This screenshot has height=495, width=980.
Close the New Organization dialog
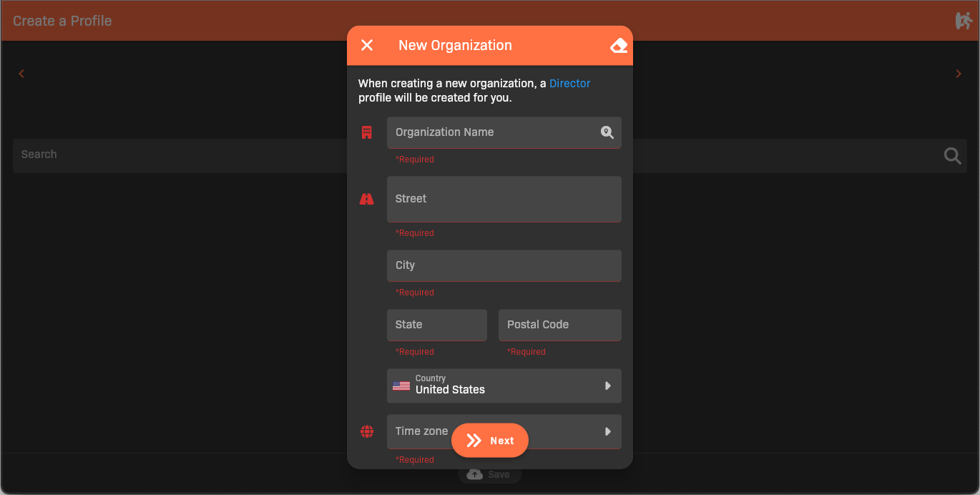[x=367, y=45]
